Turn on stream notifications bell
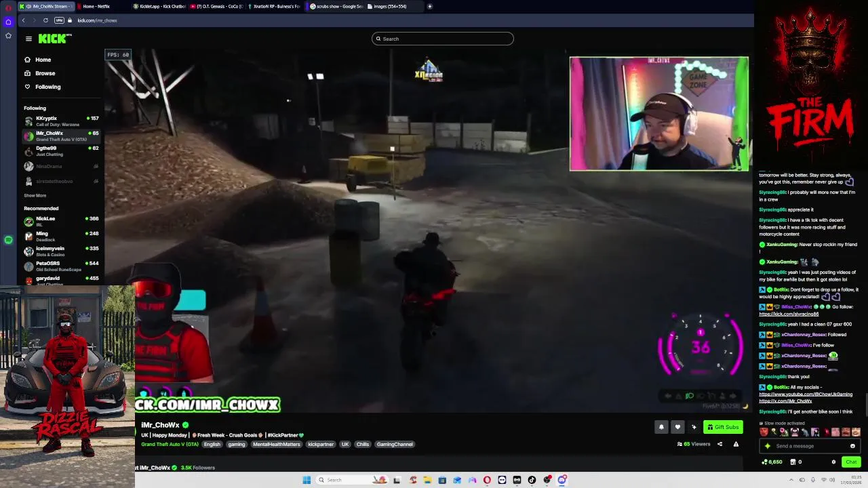 [661, 427]
